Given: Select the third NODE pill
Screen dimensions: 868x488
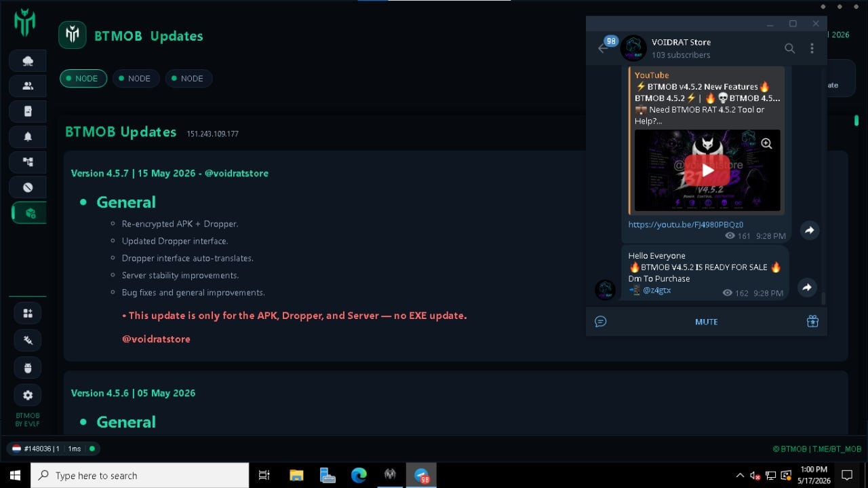Looking at the screenshot, I should click(189, 79).
